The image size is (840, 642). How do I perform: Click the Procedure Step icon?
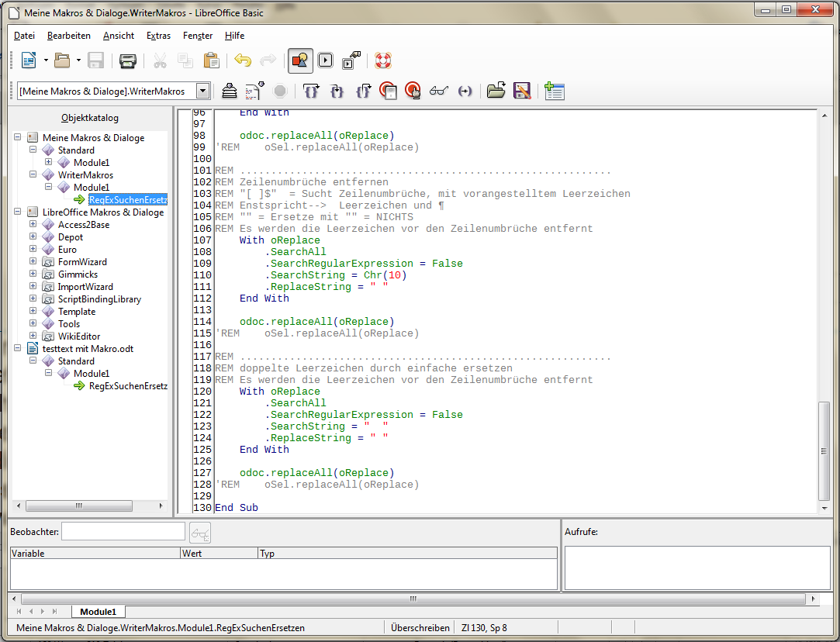click(x=311, y=91)
